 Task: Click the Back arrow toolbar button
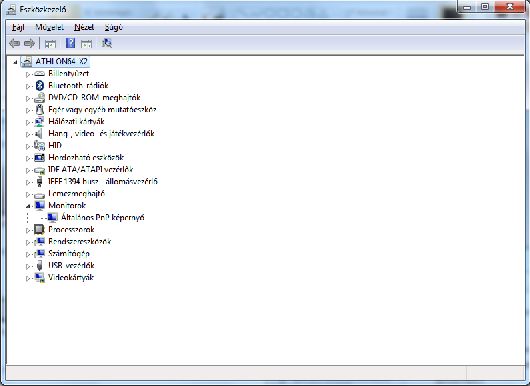click(15, 43)
